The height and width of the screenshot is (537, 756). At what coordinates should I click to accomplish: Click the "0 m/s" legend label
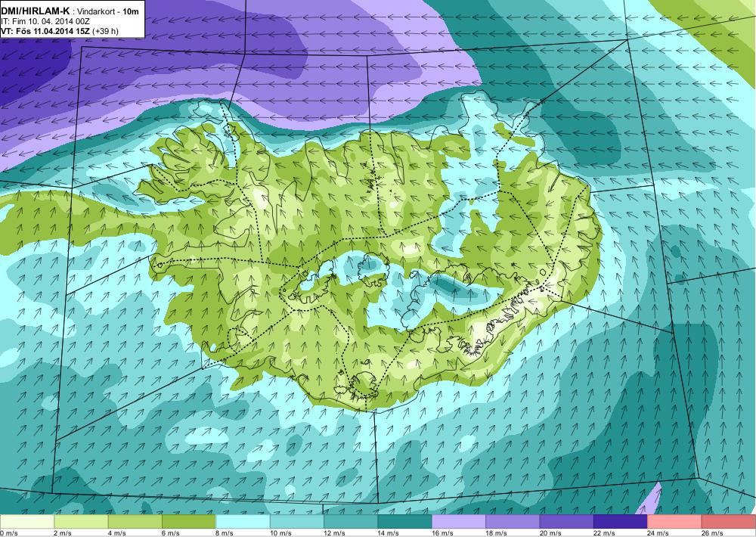pos(9,533)
